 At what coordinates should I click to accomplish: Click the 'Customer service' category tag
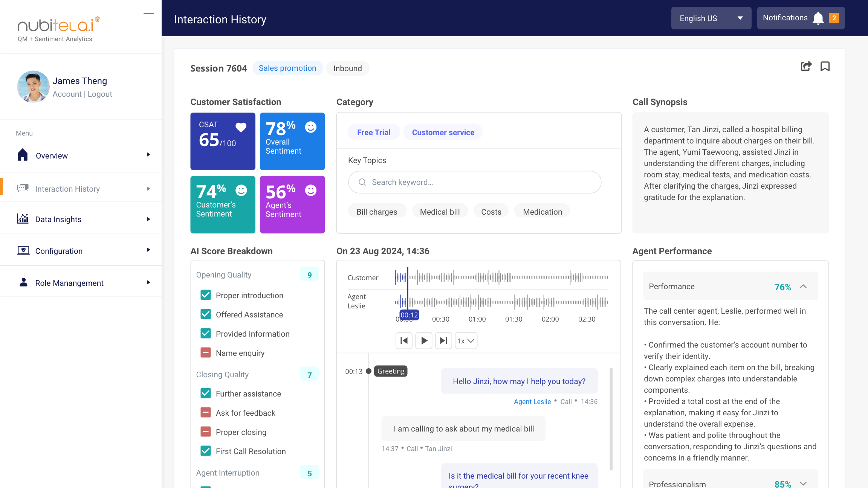pos(443,132)
